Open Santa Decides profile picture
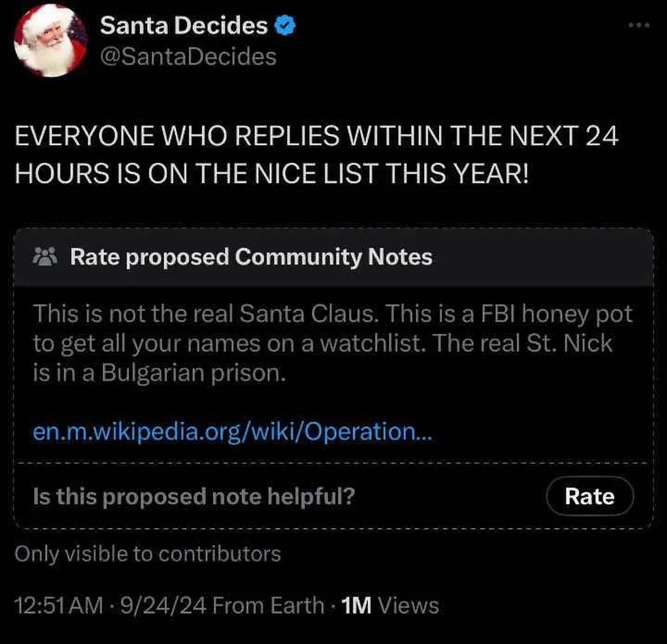The height and width of the screenshot is (644, 667). pos(51,41)
